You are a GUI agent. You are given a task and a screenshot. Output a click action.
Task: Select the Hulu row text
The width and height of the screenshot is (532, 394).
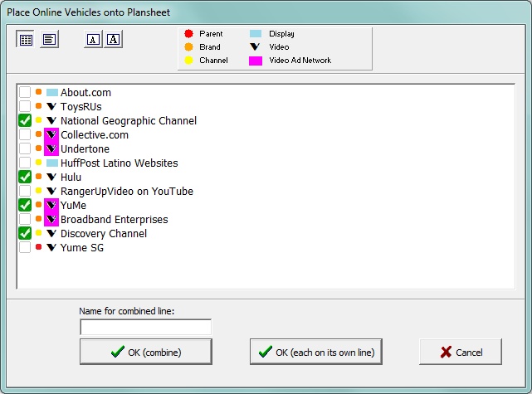(71, 177)
